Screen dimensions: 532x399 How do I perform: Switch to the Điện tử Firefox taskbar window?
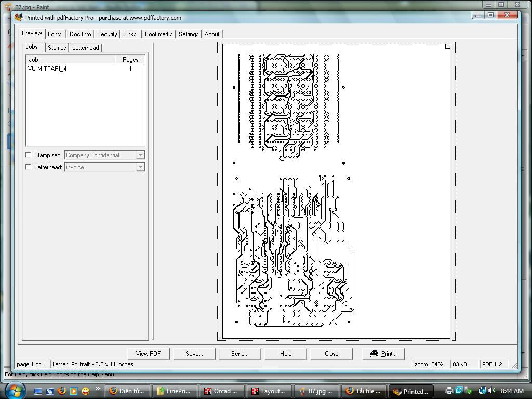[128, 391]
